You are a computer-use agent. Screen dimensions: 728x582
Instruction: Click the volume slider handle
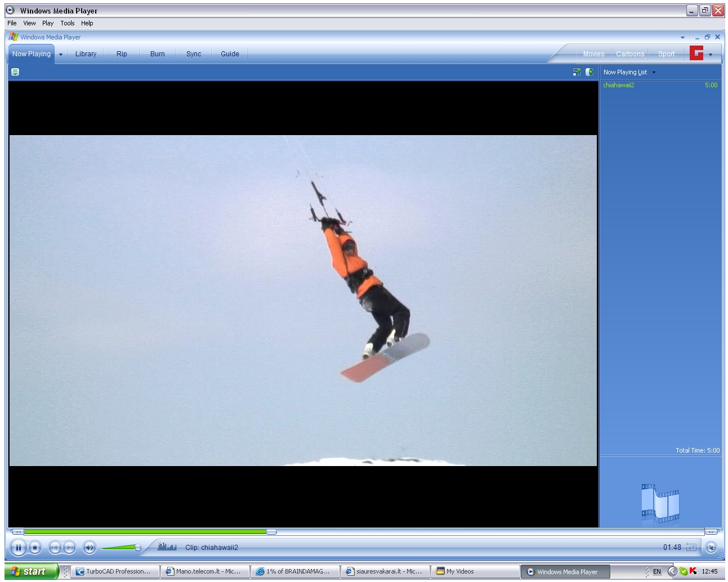[x=138, y=547]
